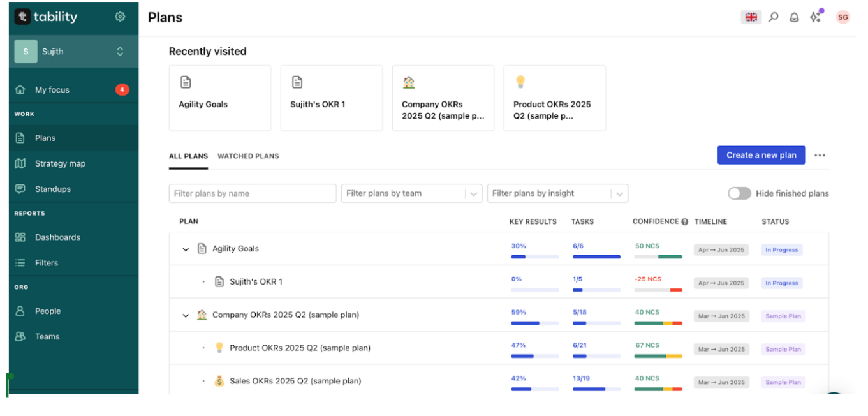Switch to Watched Plans tab

[248, 156]
